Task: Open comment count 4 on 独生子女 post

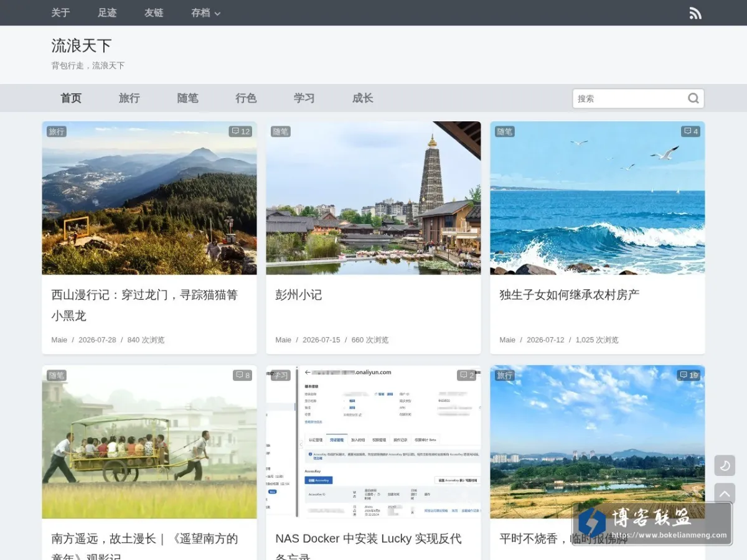Action: coord(691,131)
